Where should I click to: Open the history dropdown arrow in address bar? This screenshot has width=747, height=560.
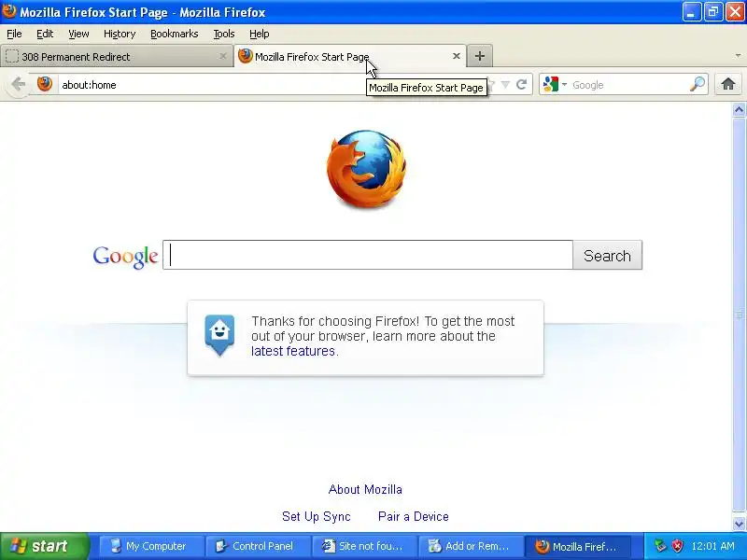pyautogui.click(x=505, y=85)
